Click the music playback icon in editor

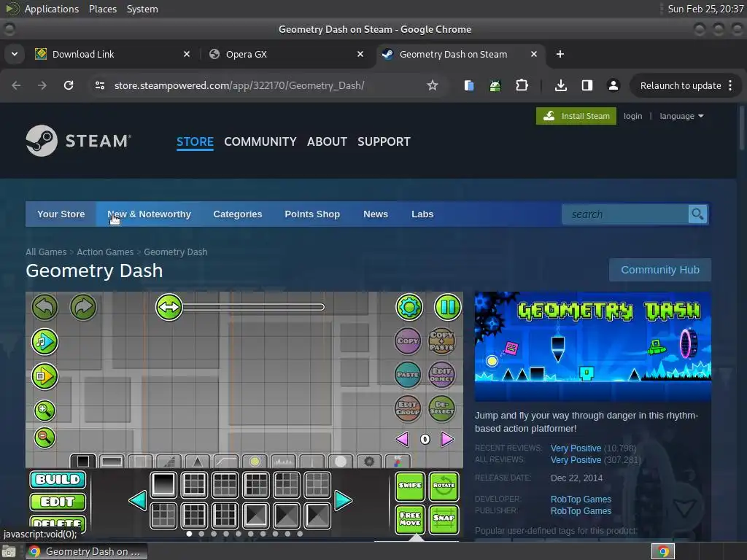coord(44,341)
